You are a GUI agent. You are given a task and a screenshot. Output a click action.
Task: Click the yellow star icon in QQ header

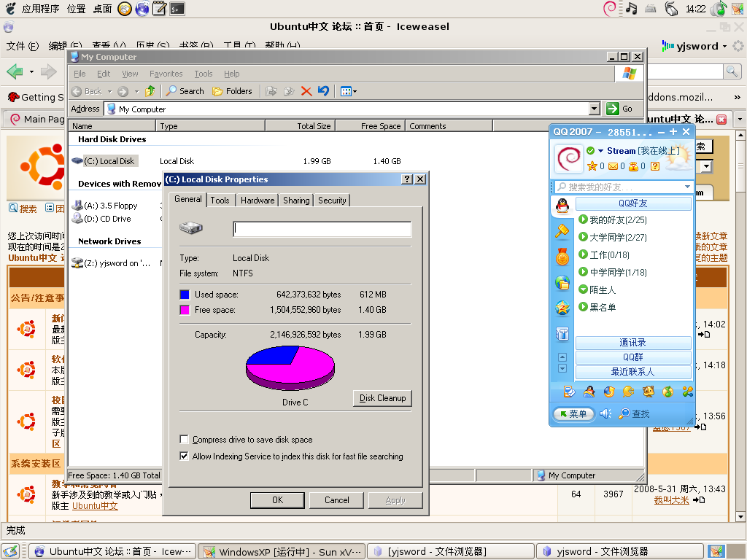[592, 166]
